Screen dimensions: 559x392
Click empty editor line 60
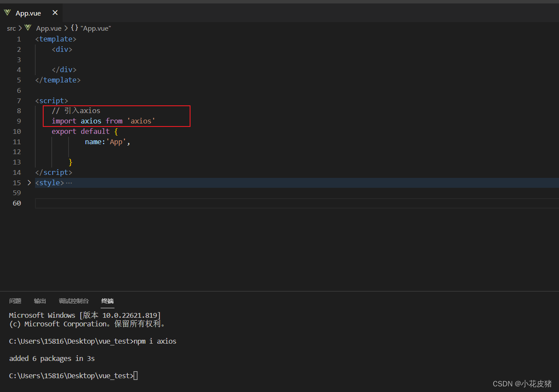coord(297,203)
